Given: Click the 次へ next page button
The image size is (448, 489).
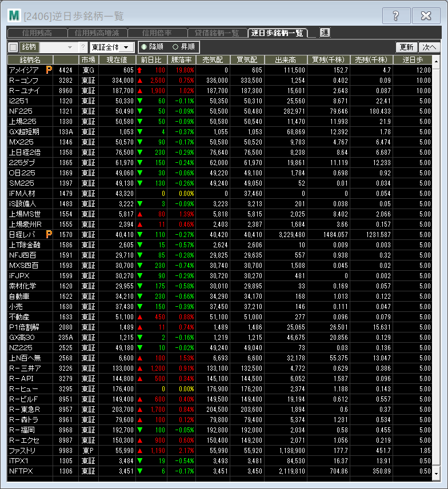Looking at the screenshot, I should tap(429, 47).
